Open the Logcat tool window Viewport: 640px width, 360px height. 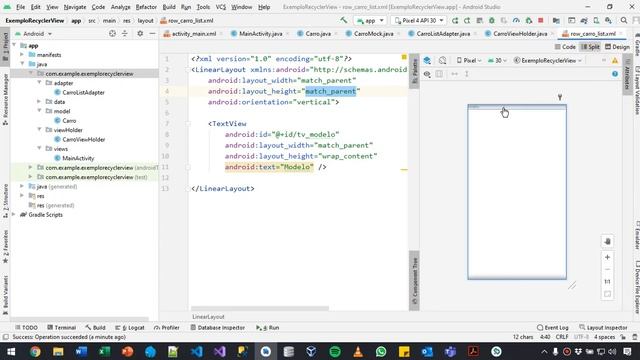(130, 327)
